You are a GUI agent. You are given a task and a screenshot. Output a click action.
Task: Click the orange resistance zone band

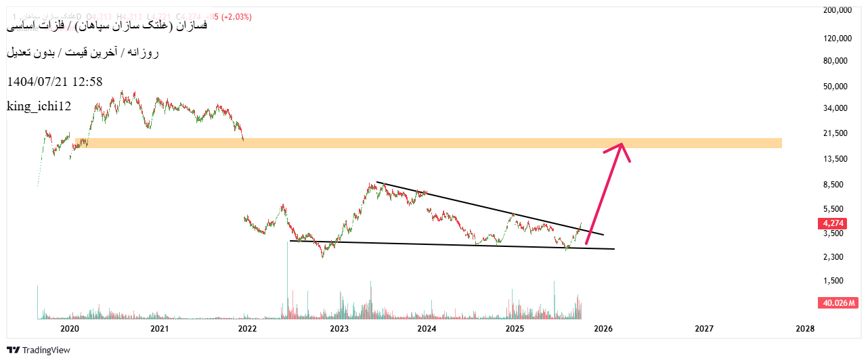point(433,143)
